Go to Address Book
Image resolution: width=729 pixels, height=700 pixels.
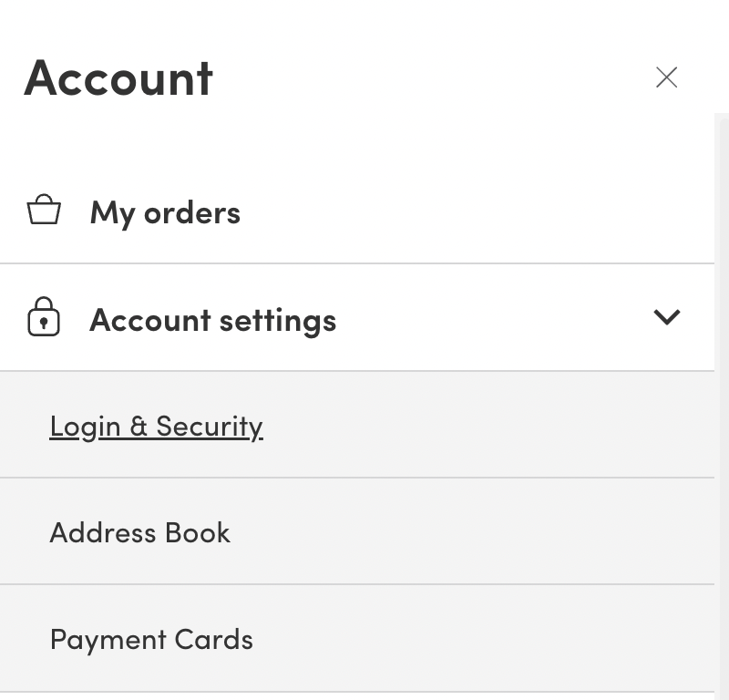click(x=139, y=532)
